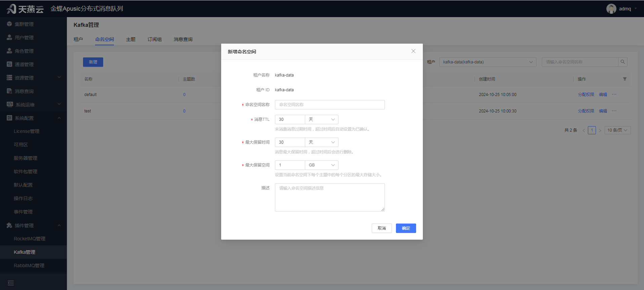Open 通道管理 in sidebar
The image size is (644, 290).
click(33, 64)
